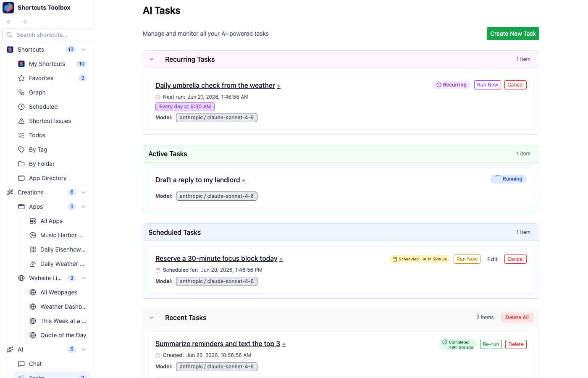Click the Chat bubble icon
This screenshot has height=378, width=588.
point(21,364)
